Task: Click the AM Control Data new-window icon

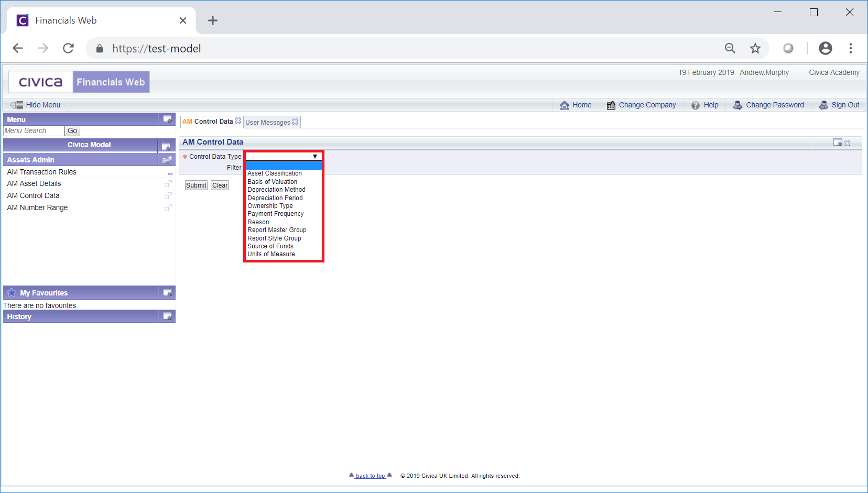Action: 168,196
